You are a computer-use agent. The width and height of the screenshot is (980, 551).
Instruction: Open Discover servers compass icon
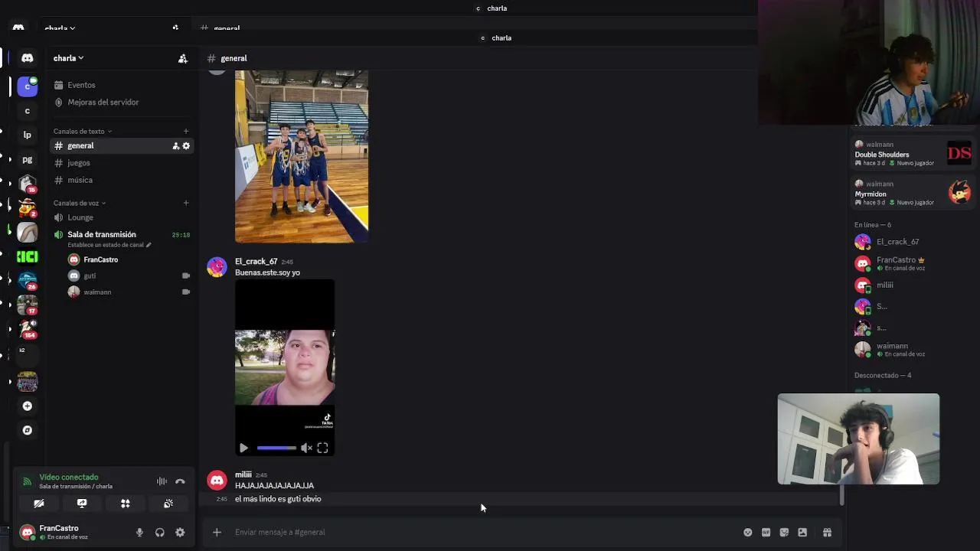(x=28, y=430)
